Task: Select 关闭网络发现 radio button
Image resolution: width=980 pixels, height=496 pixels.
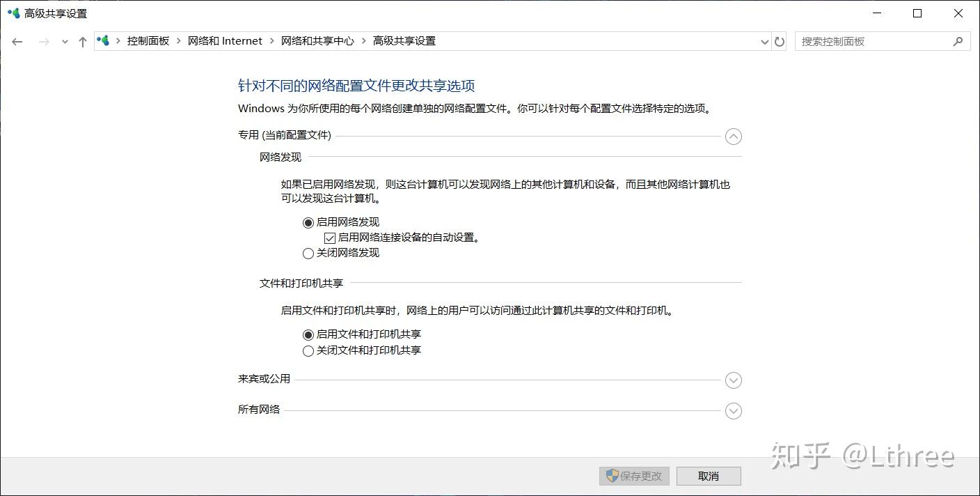Action: click(308, 254)
